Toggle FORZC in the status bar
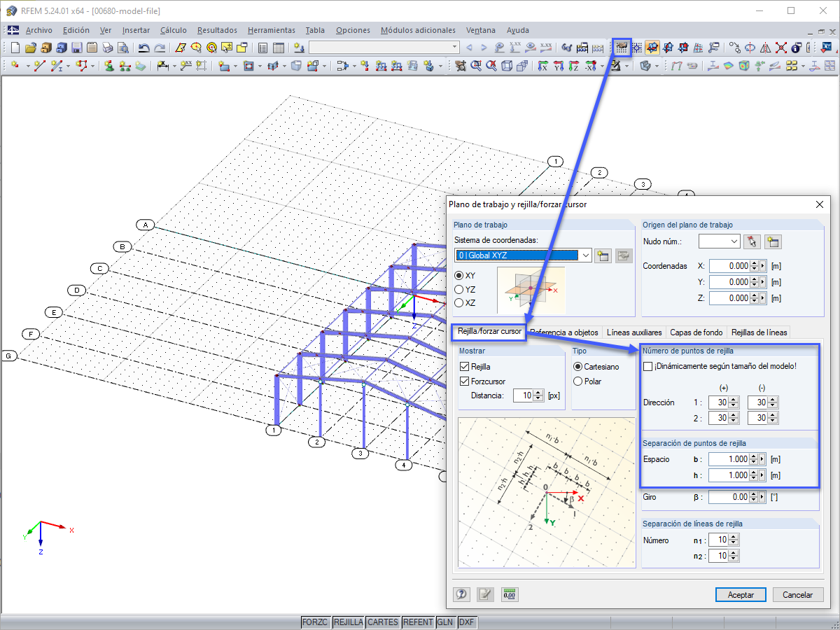The width and height of the screenshot is (840, 630). tap(315, 622)
